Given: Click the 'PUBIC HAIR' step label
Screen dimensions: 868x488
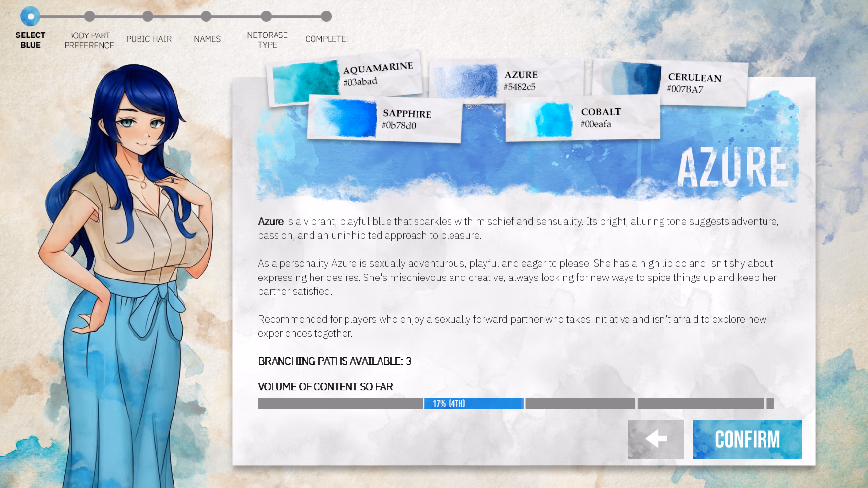Looking at the screenshot, I should point(149,39).
